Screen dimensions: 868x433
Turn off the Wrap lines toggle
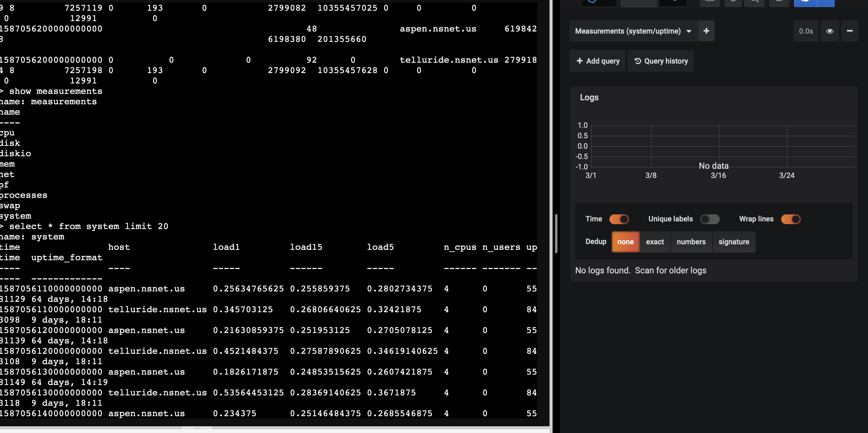pos(791,219)
